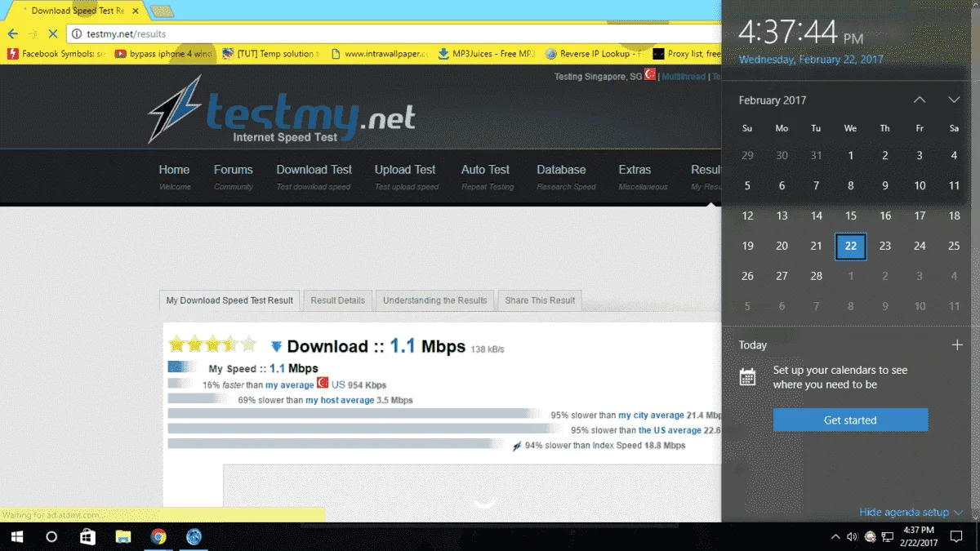The height and width of the screenshot is (551, 980).
Task: Open the Windows Store taskbar icon
Action: coord(88,536)
